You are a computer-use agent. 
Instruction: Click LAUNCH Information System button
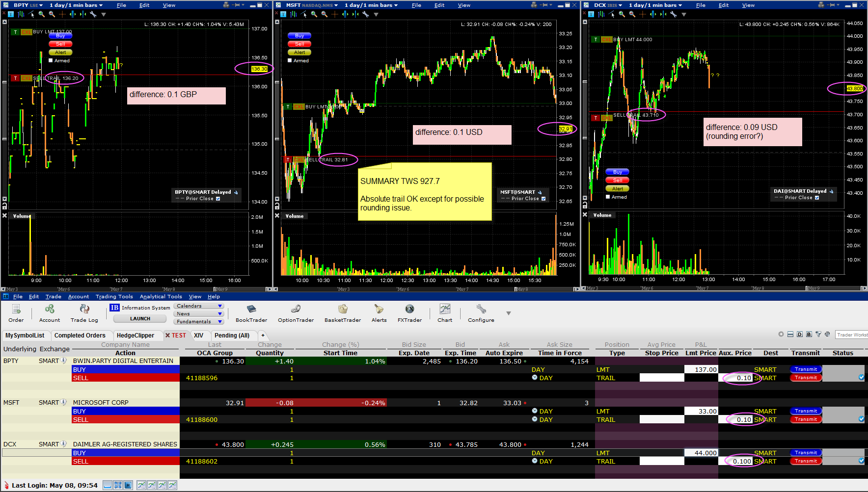pos(140,319)
